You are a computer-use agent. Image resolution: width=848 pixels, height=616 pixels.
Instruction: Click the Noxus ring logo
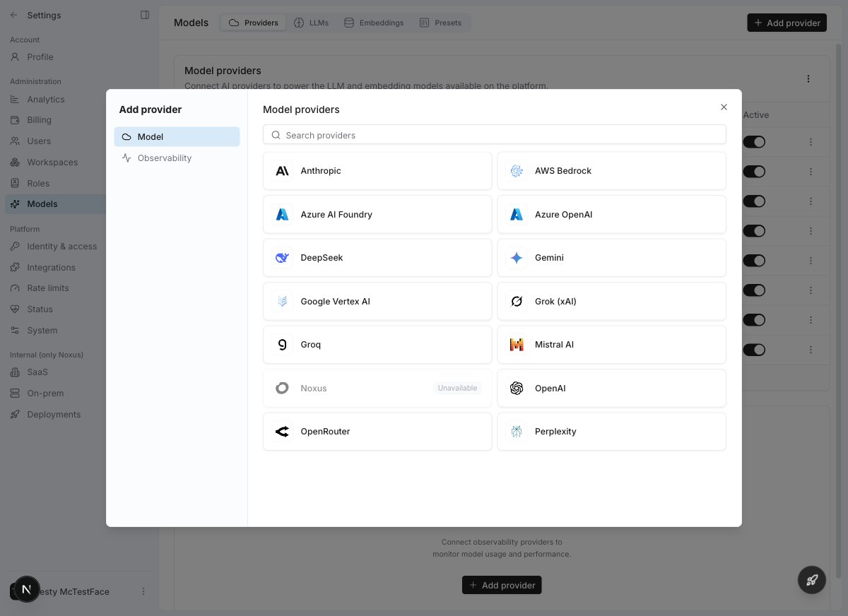coord(282,389)
